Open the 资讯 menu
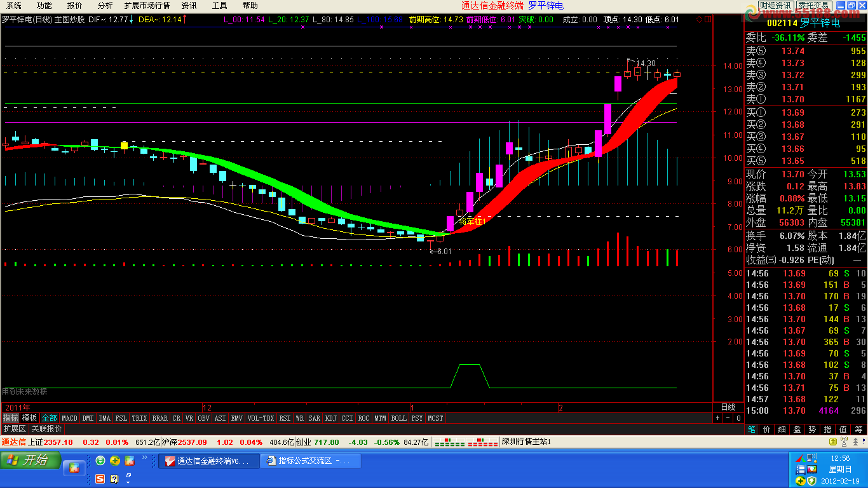The image size is (868, 488). pyautogui.click(x=189, y=6)
